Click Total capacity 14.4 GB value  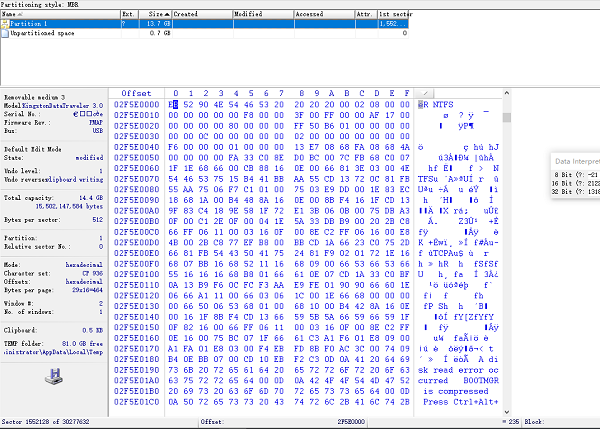91,198
